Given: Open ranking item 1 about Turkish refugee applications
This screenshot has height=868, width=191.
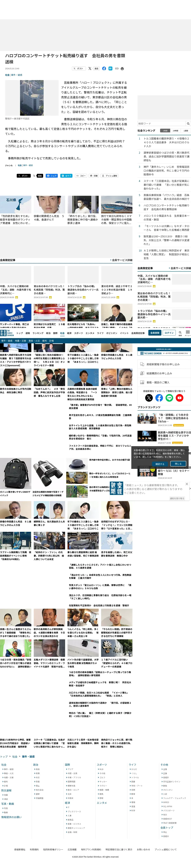Looking at the screenshot, I should click(166, 142).
